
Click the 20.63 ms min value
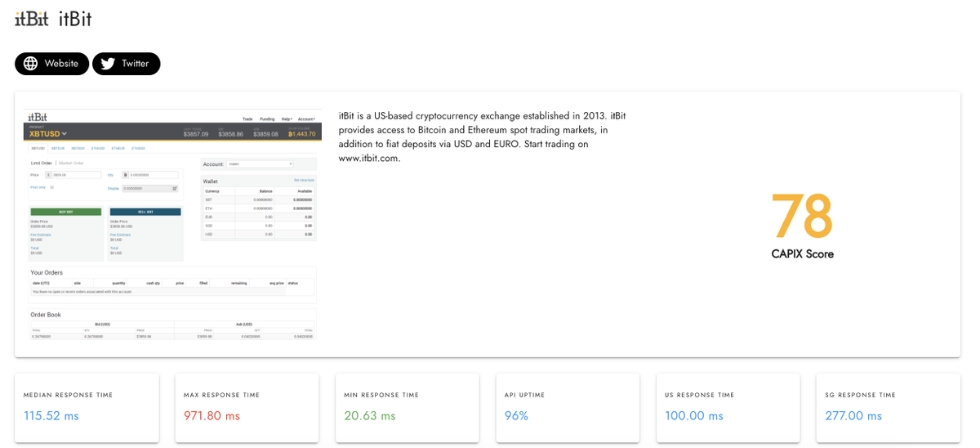point(371,416)
